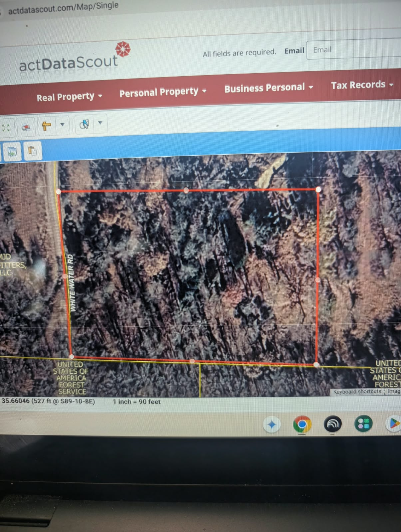
Task: Open the Gemini sparkle shelf icon
Action: [x=271, y=425]
